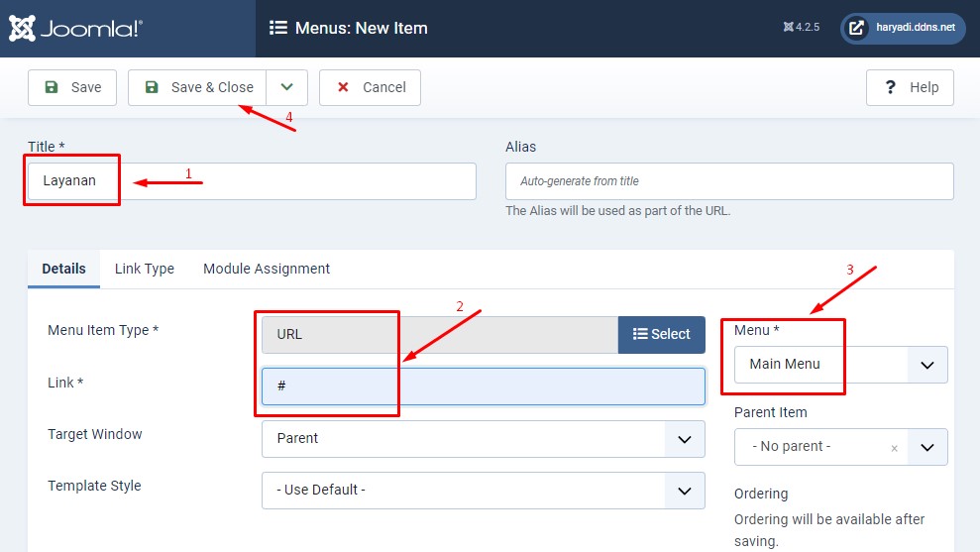Click the Help question mark button
Image resolution: width=980 pixels, height=552 pixels.
(910, 87)
